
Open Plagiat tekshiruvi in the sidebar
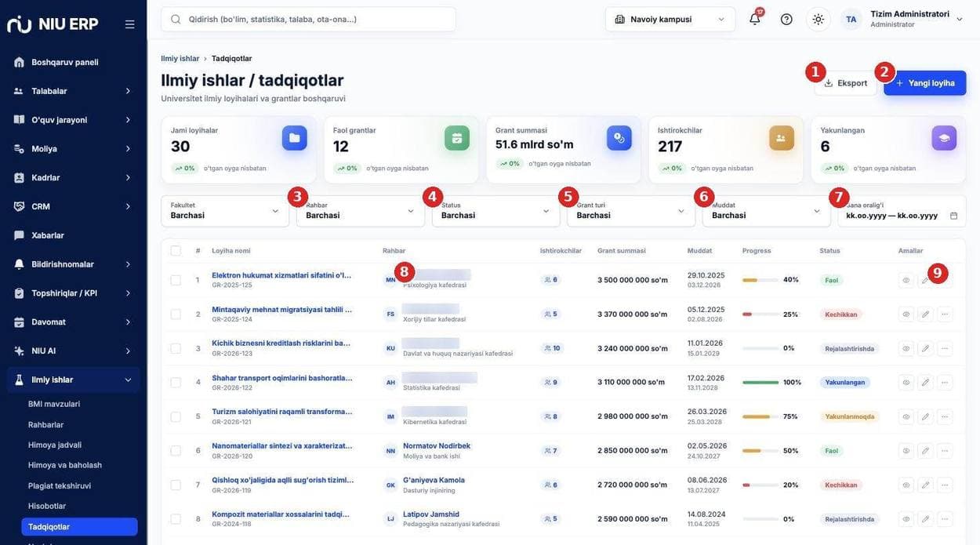pos(60,485)
